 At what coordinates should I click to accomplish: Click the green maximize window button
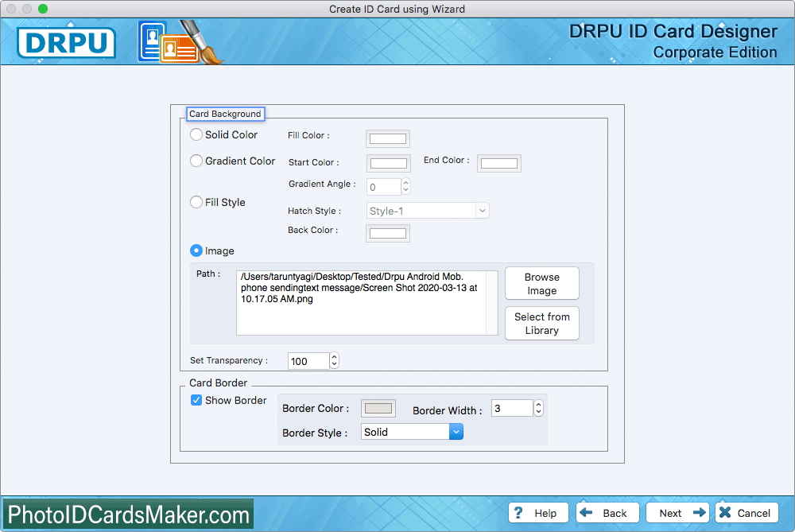(x=43, y=9)
